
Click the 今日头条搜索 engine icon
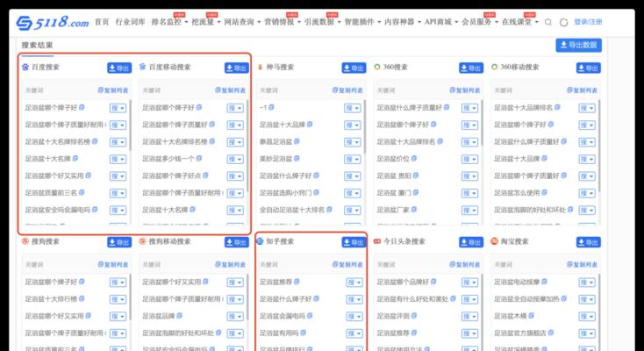tap(377, 241)
